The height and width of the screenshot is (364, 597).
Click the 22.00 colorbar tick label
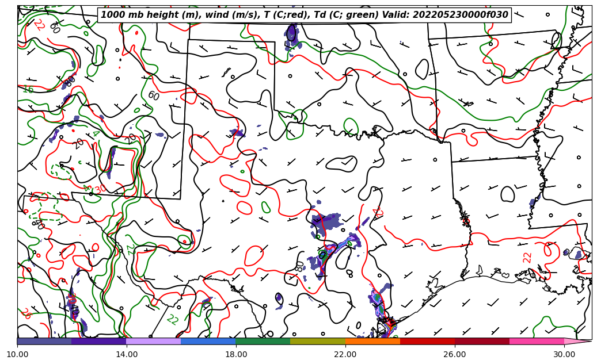tap(345, 354)
